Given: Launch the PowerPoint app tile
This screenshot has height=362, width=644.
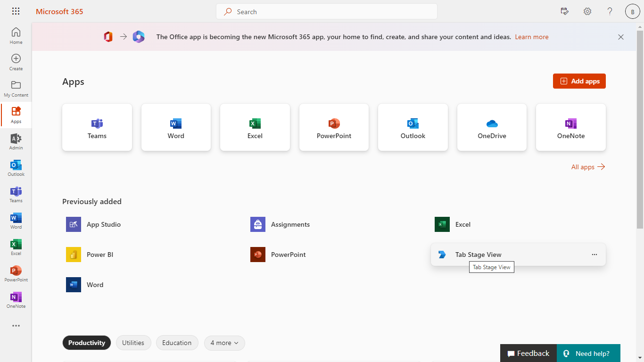Looking at the screenshot, I should (x=334, y=127).
